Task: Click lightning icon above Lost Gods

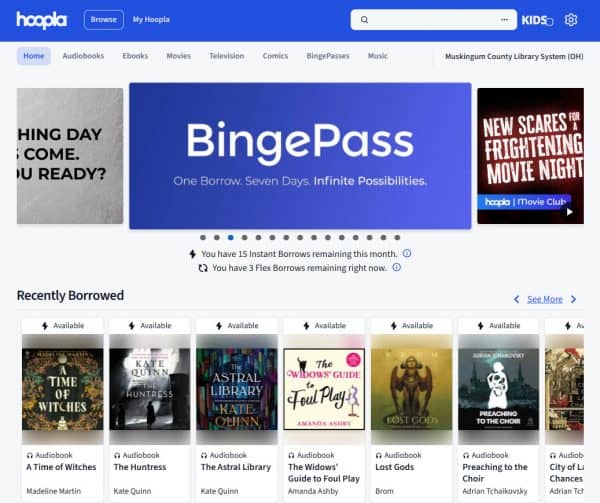Action: coord(393,326)
